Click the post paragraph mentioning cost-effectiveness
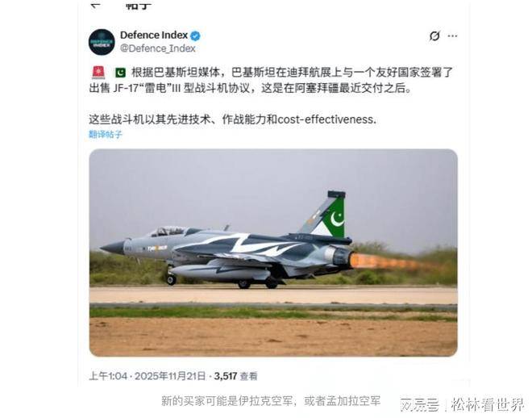This screenshot has height=418, width=532. tap(233, 119)
